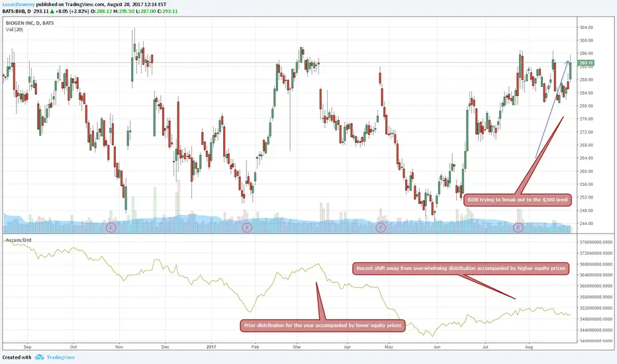Click the Jul label on time axis
Image resolution: width=617 pixels, height=364 pixels.
[485, 347]
